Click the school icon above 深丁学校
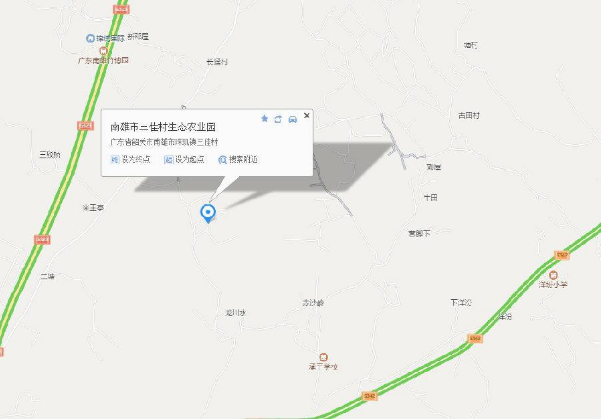This screenshot has width=602, height=419. point(324,357)
